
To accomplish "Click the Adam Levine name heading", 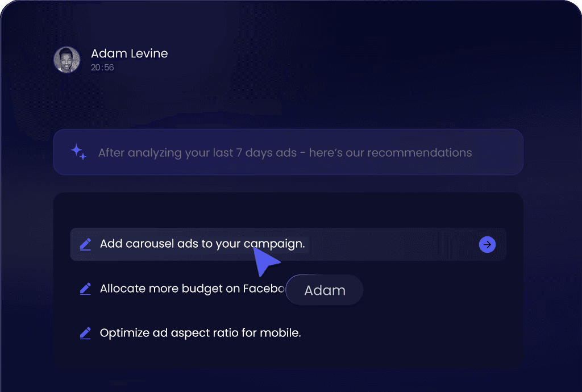I will coord(129,53).
